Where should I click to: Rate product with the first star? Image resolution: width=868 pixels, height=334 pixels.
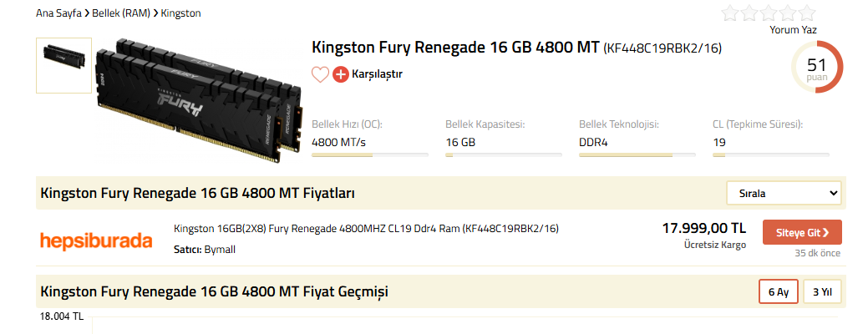(730, 13)
